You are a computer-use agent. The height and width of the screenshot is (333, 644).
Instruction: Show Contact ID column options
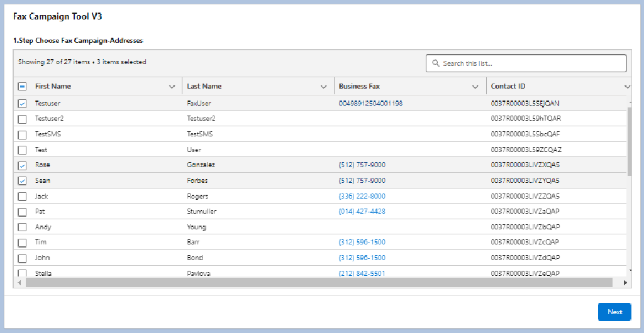tap(626, 87)
